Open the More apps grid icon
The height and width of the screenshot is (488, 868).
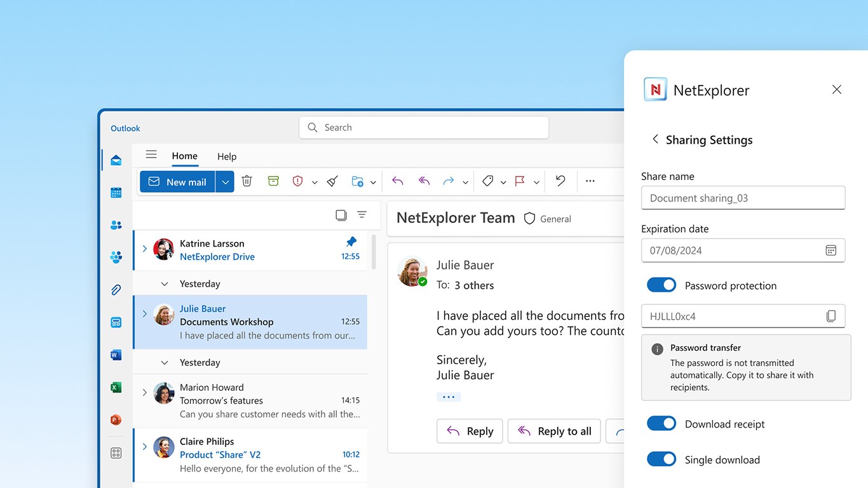[116, 453]
